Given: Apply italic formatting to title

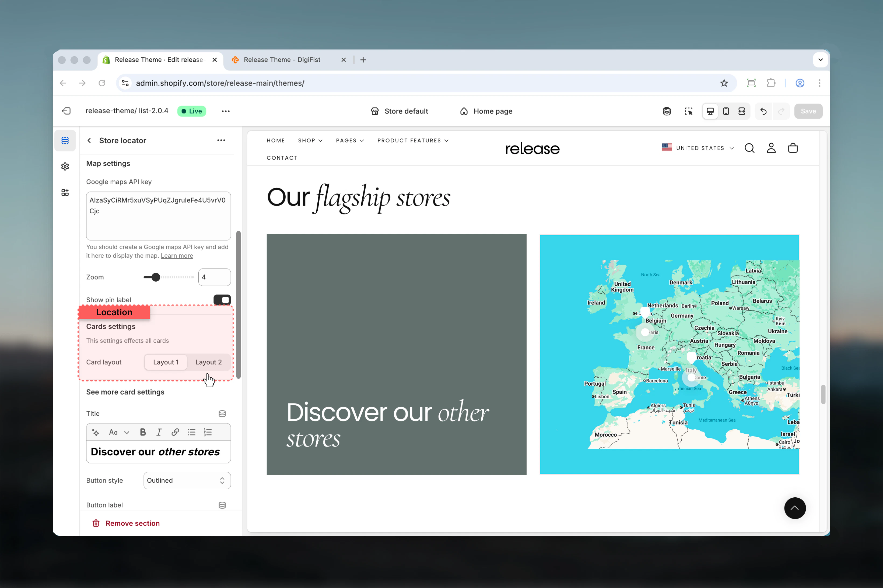Looking at the screenshot, I should pos(159,432).
